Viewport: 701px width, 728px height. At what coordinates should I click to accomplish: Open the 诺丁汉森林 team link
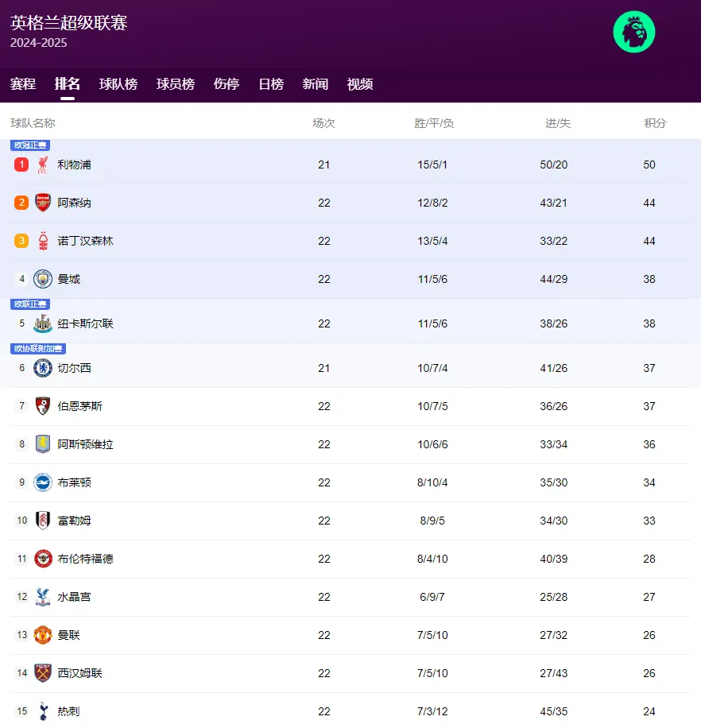pos(85,241)
